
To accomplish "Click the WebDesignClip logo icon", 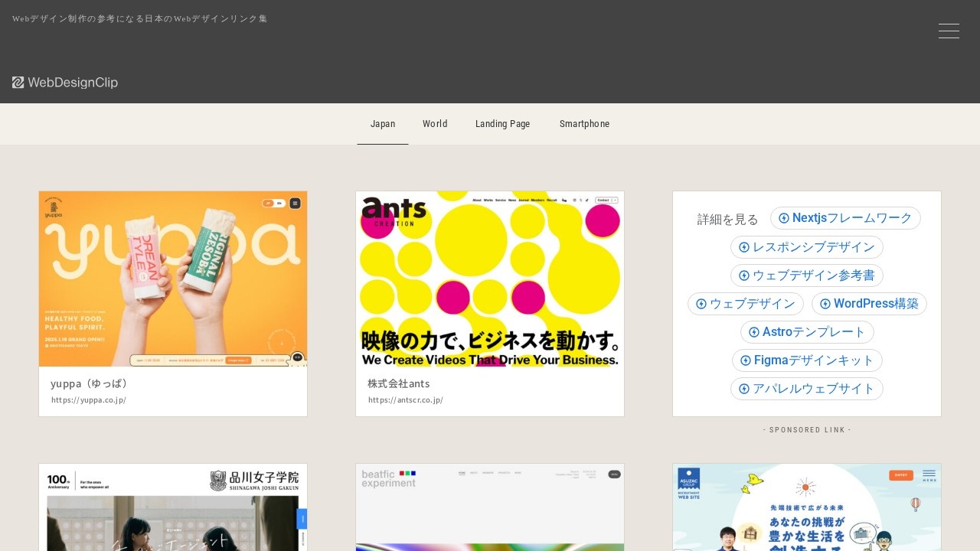I will [18, 83].
